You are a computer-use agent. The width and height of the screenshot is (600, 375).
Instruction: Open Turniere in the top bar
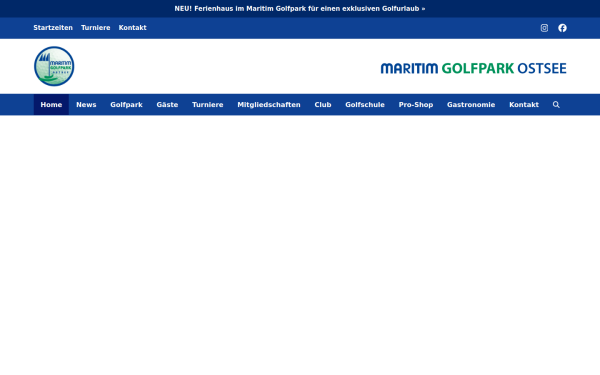tap(96, 28)
